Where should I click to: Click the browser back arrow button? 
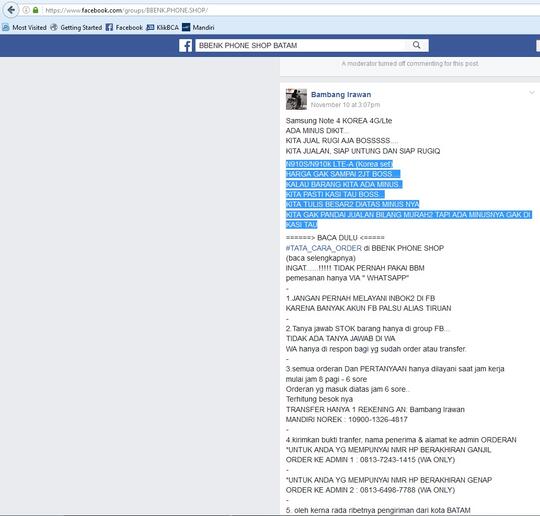point(10,10)
